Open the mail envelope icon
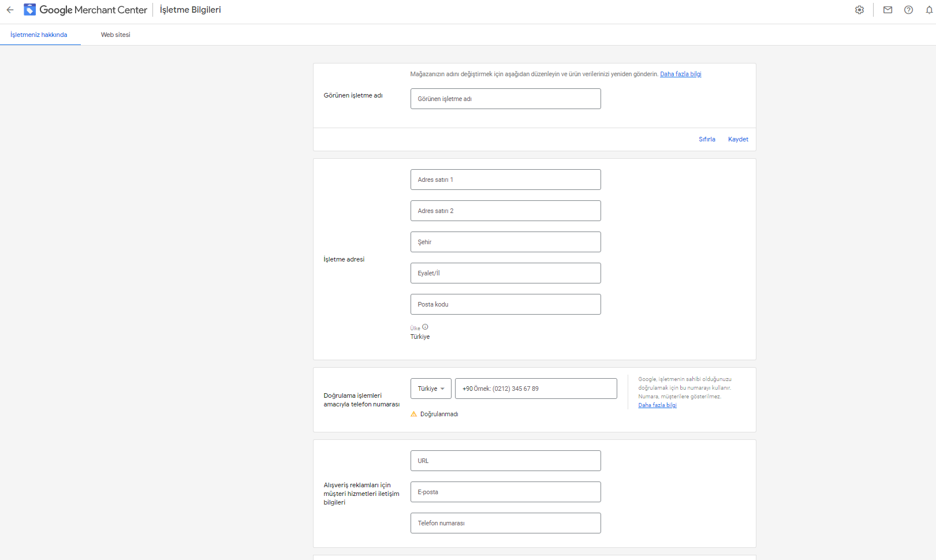936x560 pixels. point(887,10)
